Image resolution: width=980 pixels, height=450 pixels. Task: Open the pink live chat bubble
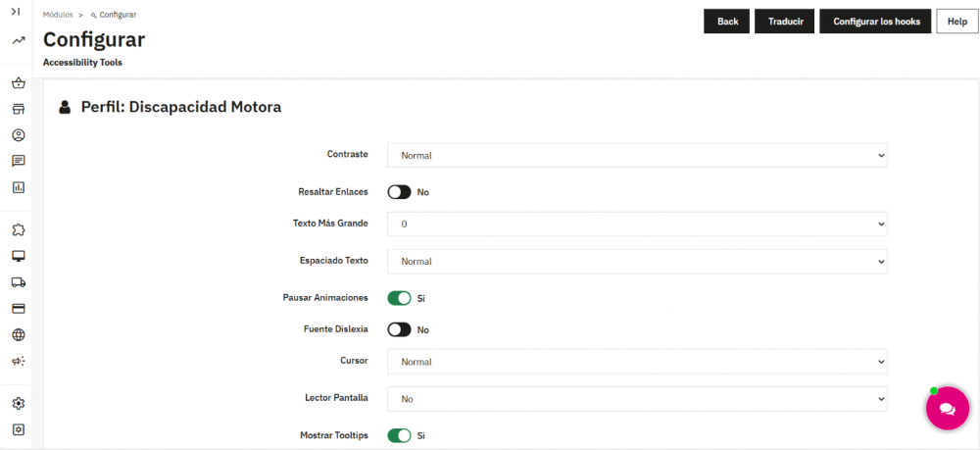click(x=947, y=409)
